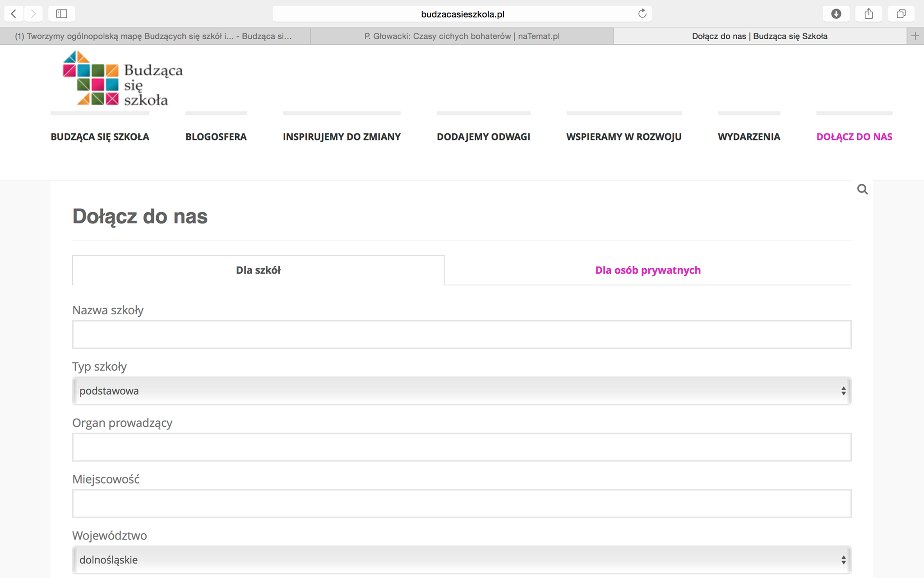Click the Share icon in toolbar

tap(869, 14)
